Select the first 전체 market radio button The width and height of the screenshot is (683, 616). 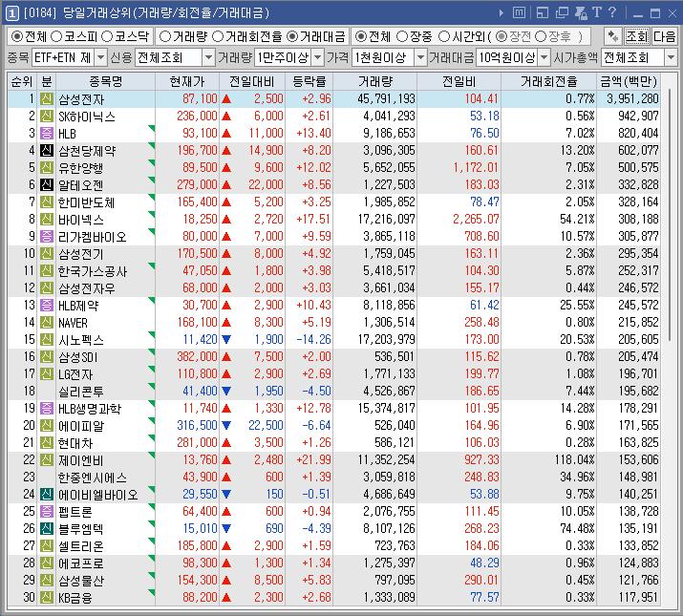[17, 36]
